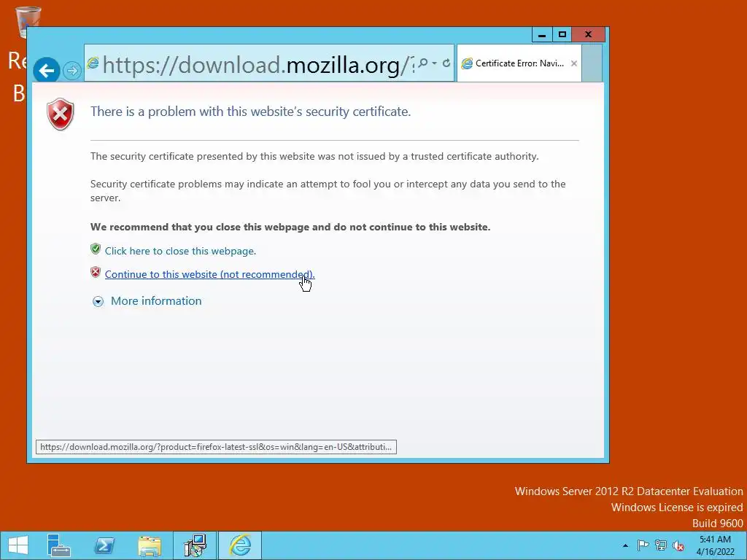Click the forward navigation arrow
This screenshot has width=747, height=560.
point(72,71)
